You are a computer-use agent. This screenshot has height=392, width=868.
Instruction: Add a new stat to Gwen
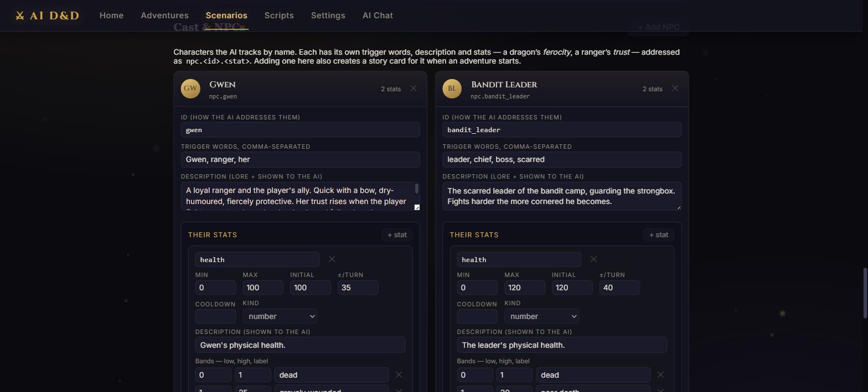tap(397, 235)
